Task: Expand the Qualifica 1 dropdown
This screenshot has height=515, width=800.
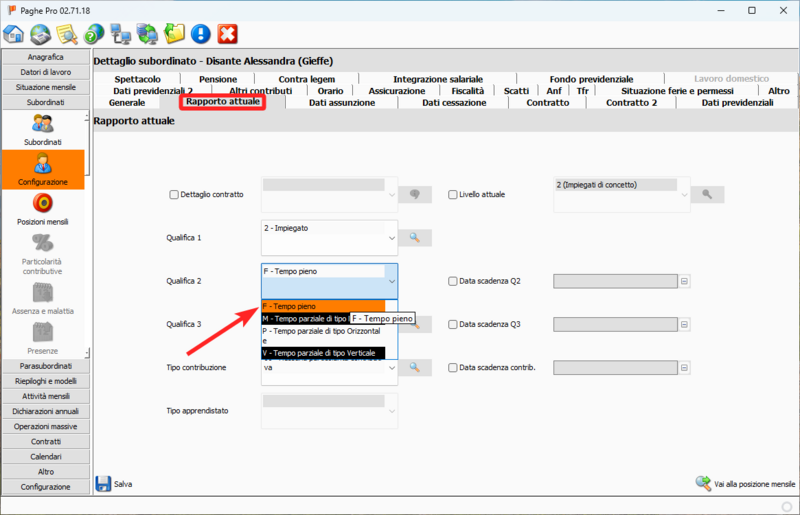Action: [x=391, y=240]
